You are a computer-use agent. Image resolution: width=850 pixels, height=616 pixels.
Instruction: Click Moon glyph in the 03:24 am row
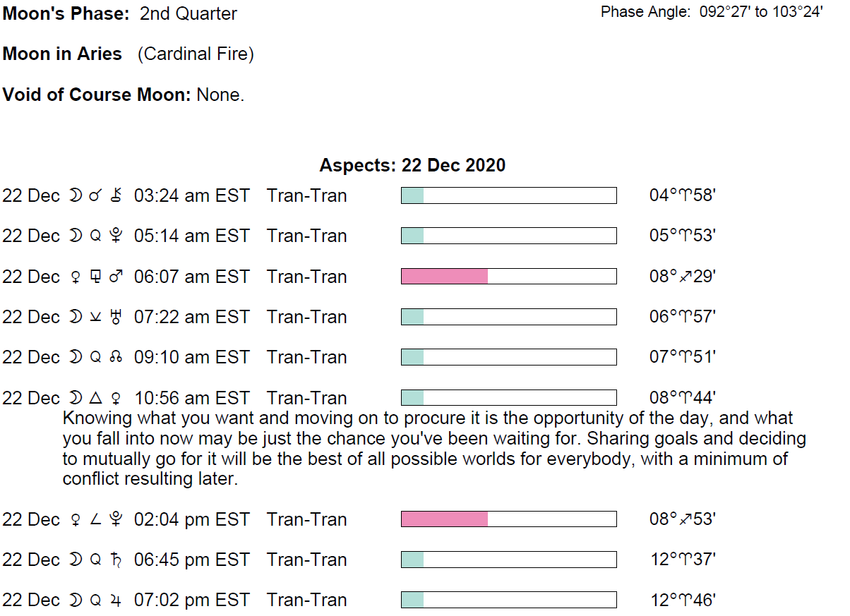(x=75, y=195)
